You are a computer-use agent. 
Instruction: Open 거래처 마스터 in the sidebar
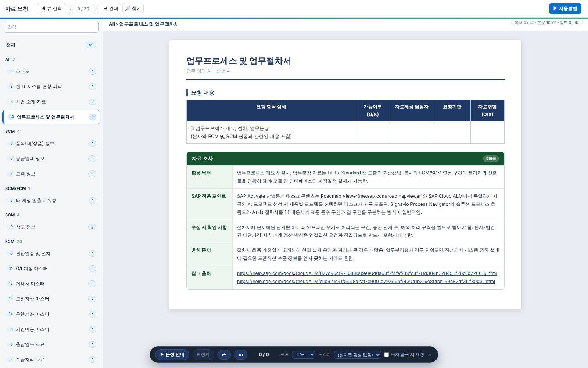point(51,284)
